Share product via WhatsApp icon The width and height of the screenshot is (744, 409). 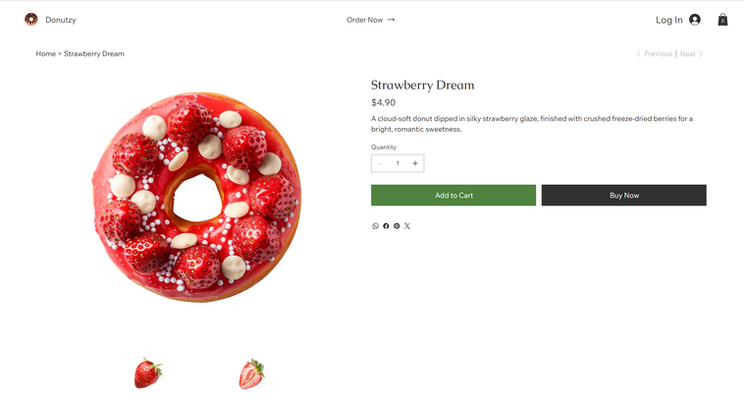[x=376, y=226]
